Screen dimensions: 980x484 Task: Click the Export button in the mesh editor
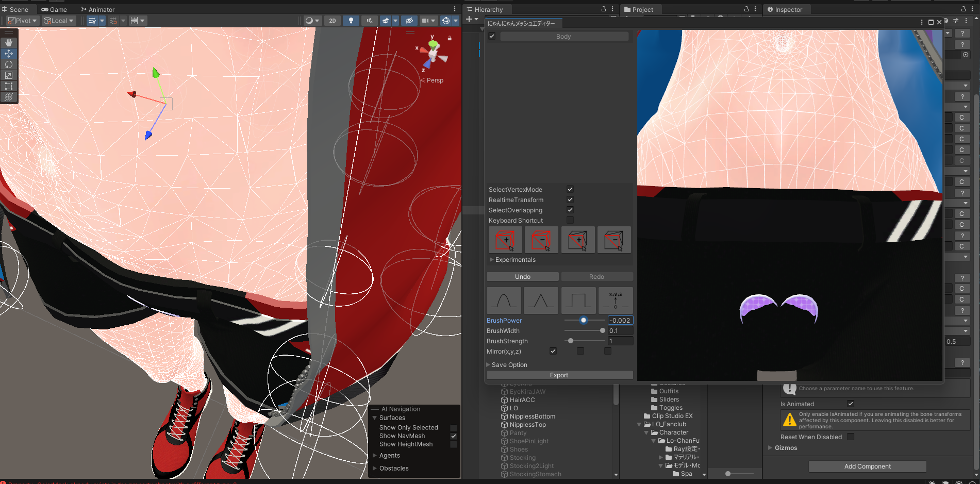559,375
